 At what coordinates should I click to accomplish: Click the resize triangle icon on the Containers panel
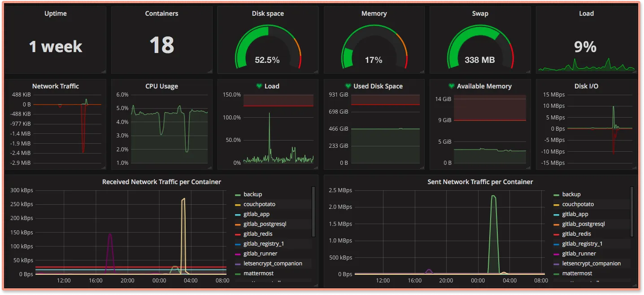pyautogui.click(x=210, y=71)
